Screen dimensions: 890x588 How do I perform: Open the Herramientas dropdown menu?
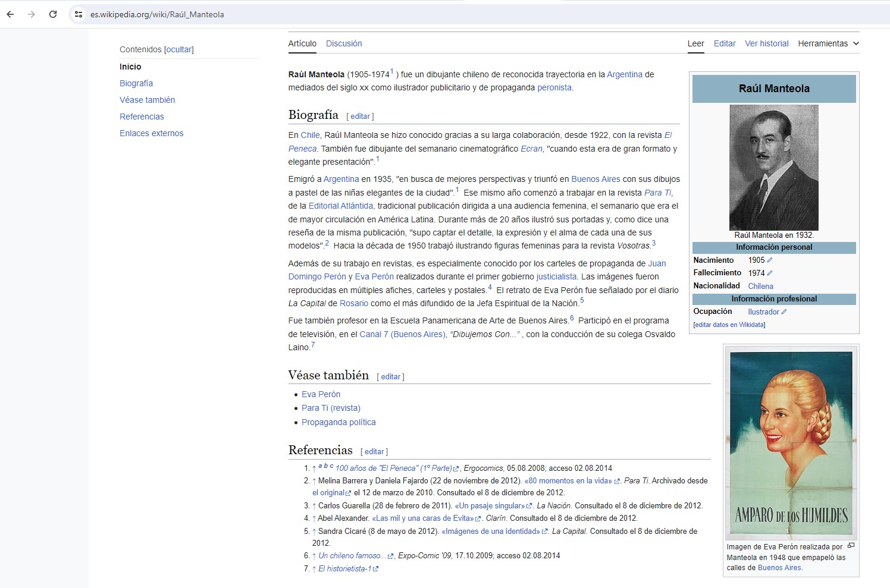828,43
